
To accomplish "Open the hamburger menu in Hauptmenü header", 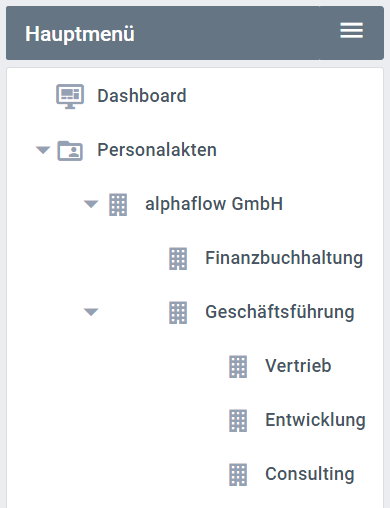I will (351, 31).
